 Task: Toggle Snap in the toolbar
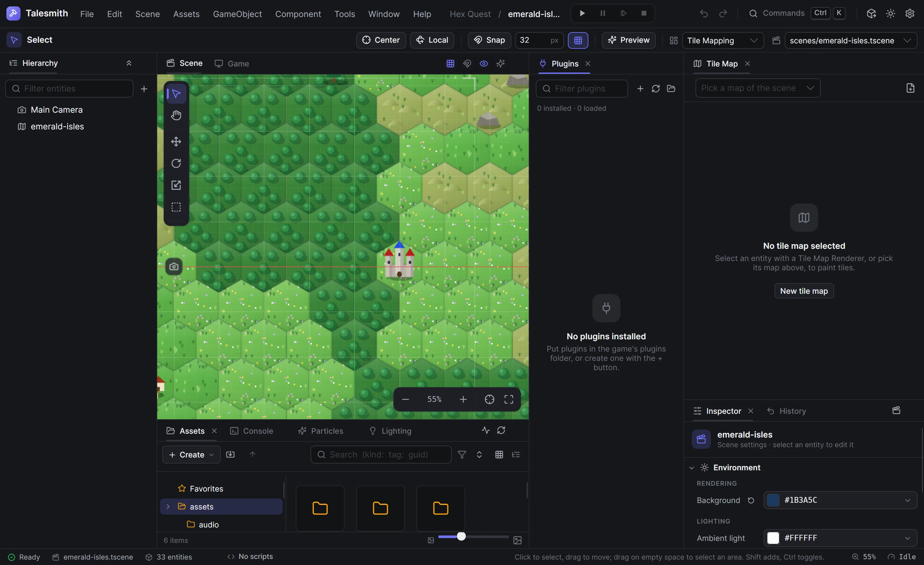coord(489,40)
